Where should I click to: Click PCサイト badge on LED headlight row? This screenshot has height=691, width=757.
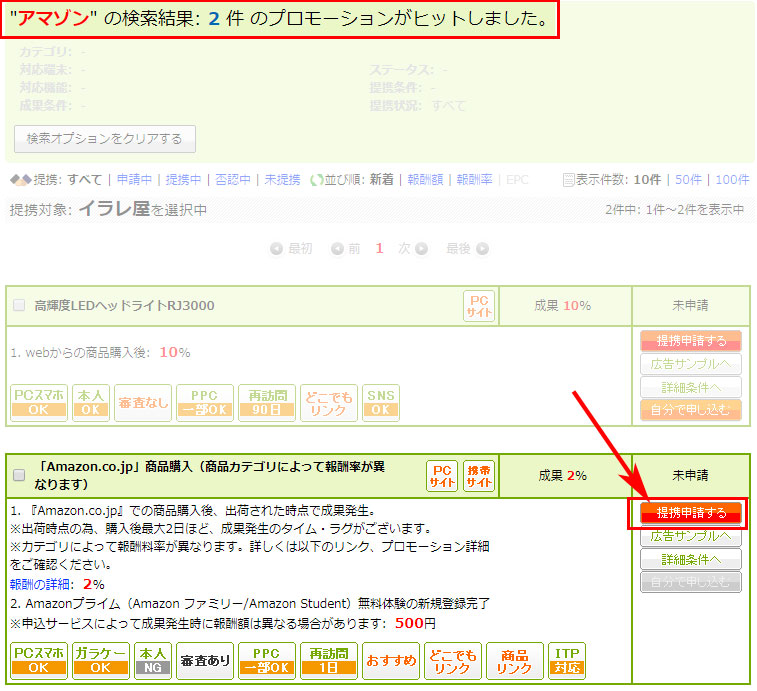479,306
